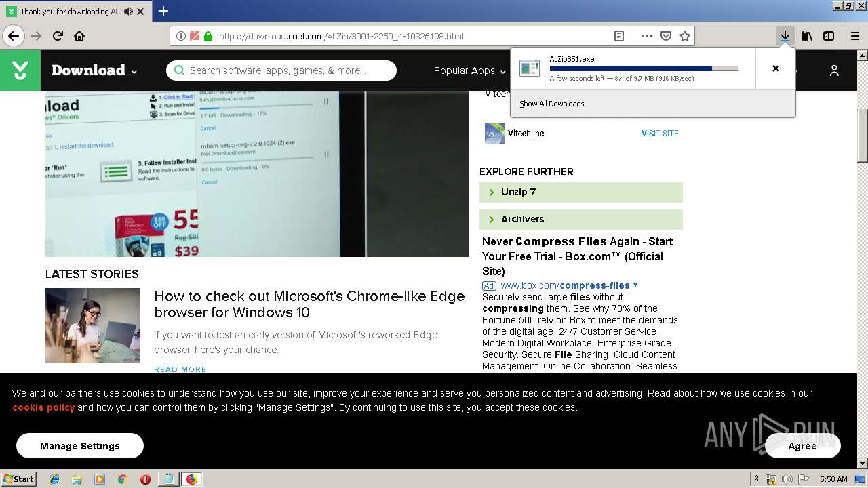Launch Google Chrome from taskbar
Image resolution: width=868 pixels, height=488 pixels.
click(123, 479)
